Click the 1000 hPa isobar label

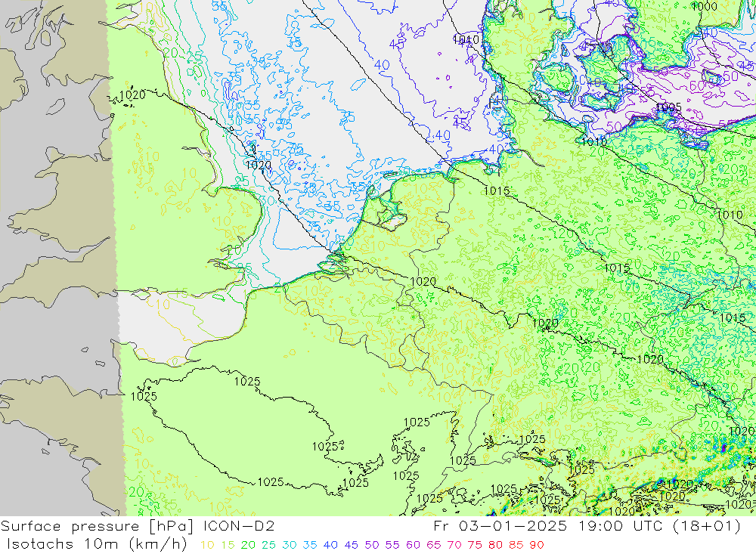click(x=705, y=6)
